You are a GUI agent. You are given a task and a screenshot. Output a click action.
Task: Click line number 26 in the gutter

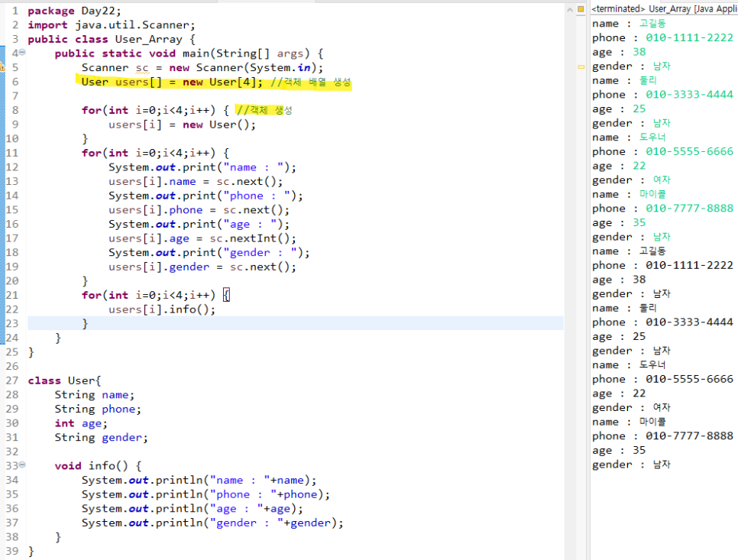11,366
